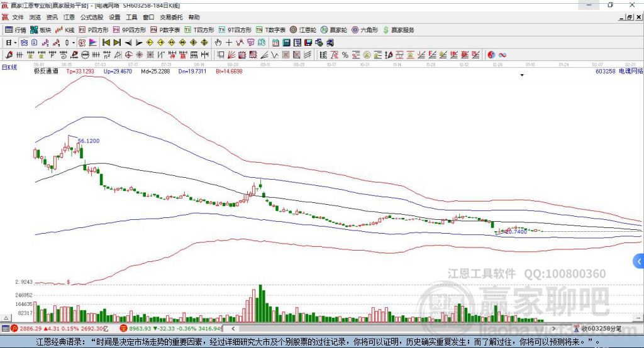Click the 收603258分笔 status entry
644x348 pixels.
click(x=598, y=329)
